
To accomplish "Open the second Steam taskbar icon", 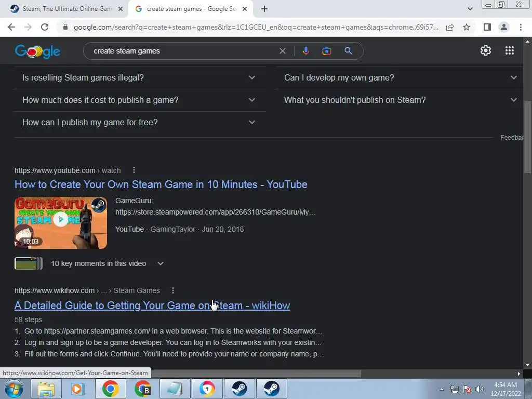I will click(271, 389).
